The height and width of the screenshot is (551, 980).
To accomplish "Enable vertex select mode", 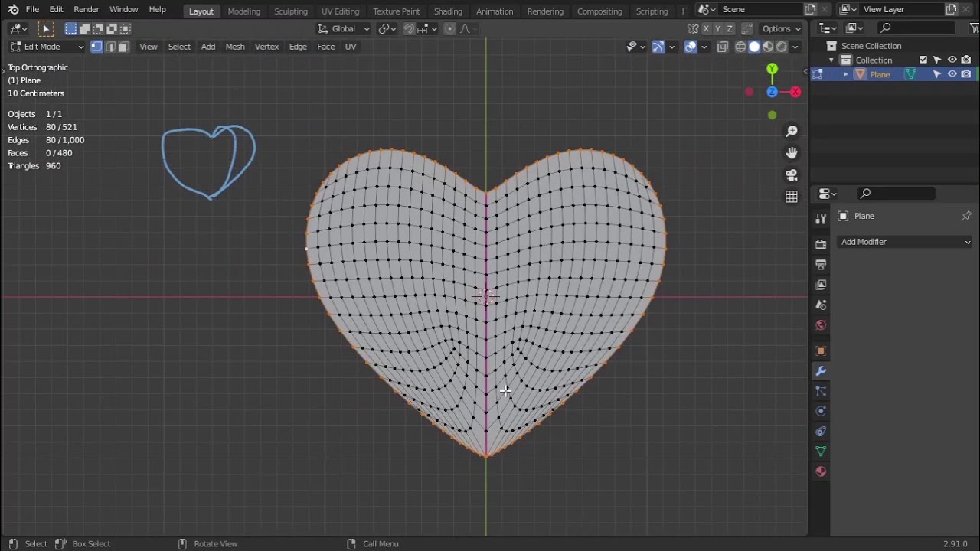I will (x=96, y=47).
